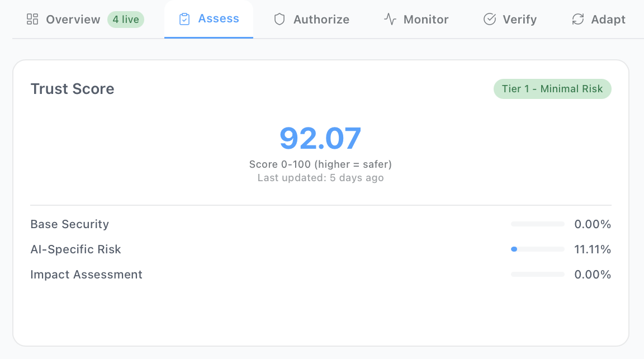Viewport: 644px width, 359px height.
Task: Select the Monitor tab
Action: tap(425, 19)
